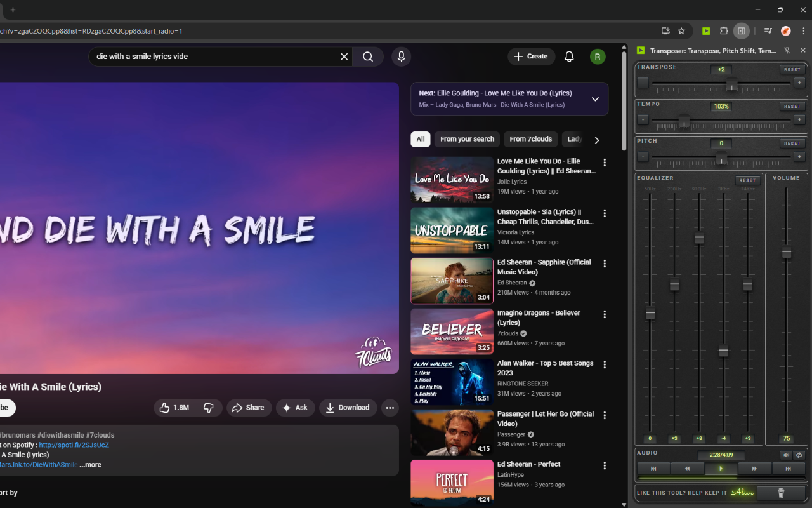Image resolution: width=812 pixels, height=508 pixels.
Task: Close the Transposer side panel
Action: click(x=802, y=51)
